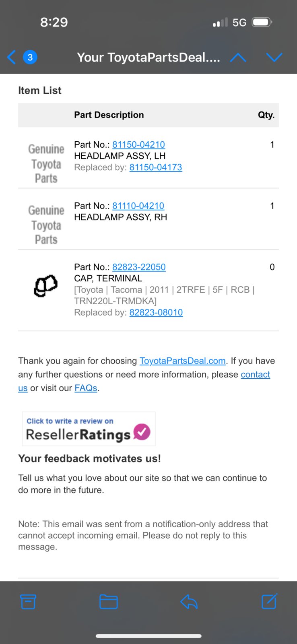
Task: Click the ResellerRatings review banner
Action: click(x=89, y=429)
